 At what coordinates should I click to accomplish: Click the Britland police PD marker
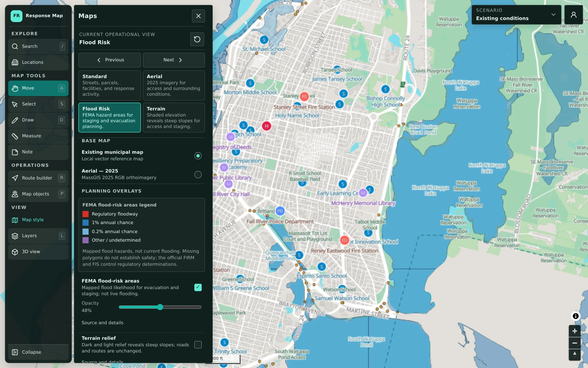coord(280,211)
